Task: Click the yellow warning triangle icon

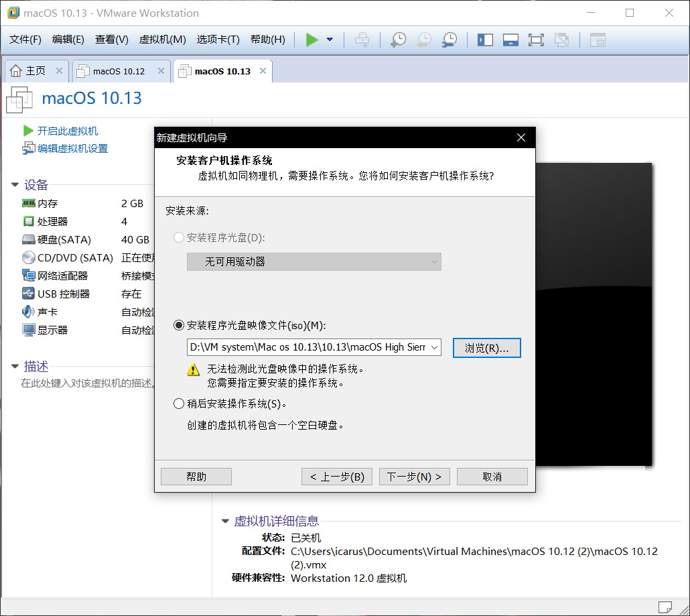Action: tap(193, 369)
